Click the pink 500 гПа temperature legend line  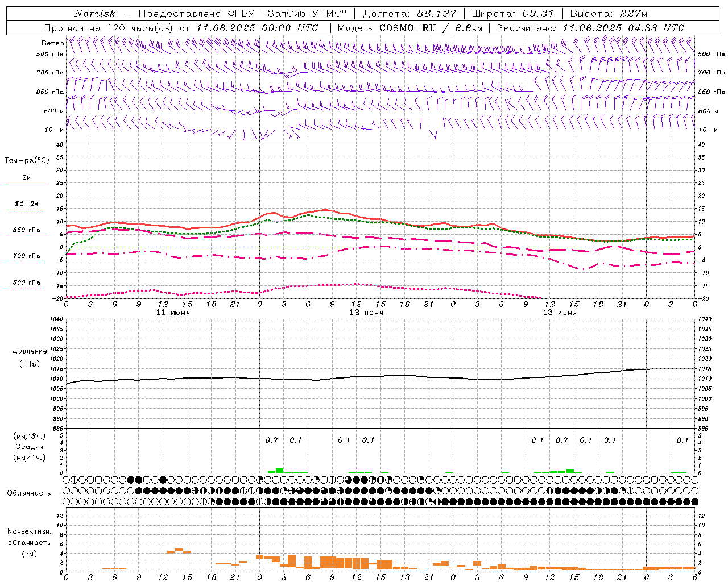pos(26,289)
